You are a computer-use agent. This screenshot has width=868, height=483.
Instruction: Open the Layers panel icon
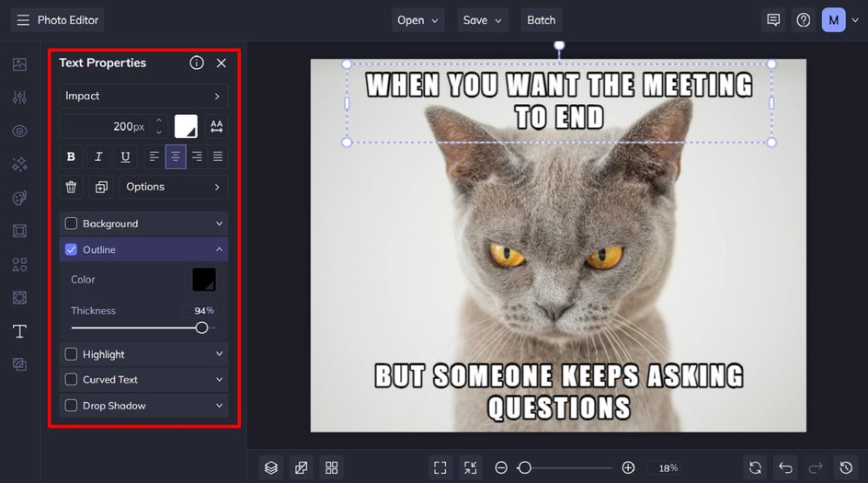click(270, 468)
